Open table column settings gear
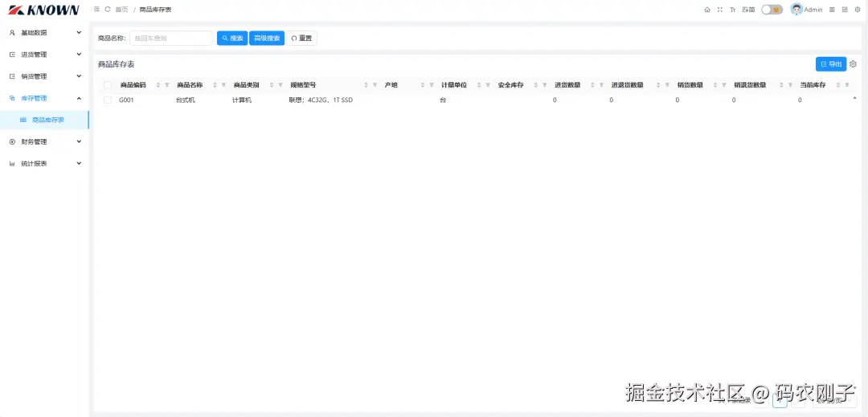Viewport: 868px width, 417px height. (853, 64)
